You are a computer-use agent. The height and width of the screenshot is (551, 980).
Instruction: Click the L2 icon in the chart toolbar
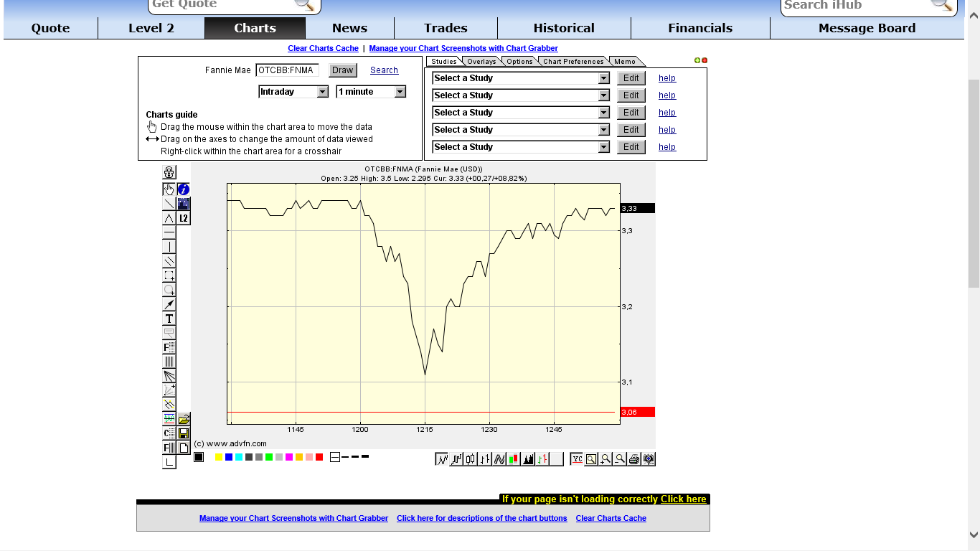click(x=184, y=218)
